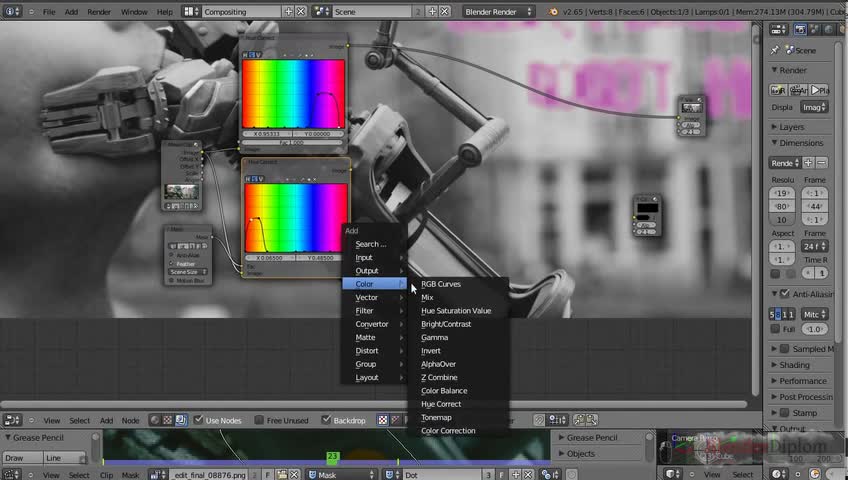Add a new screen layout with plus icon
848x480 pixels.
(288, 11)
